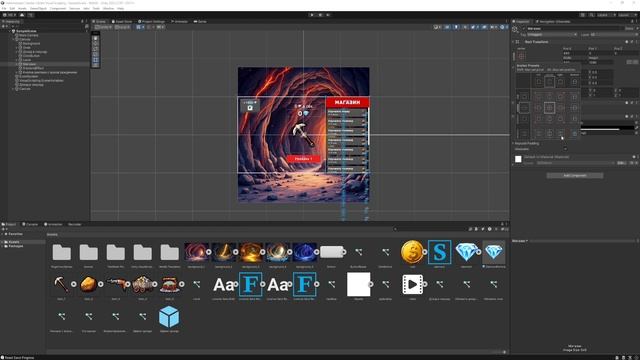Switch to the Animator tab
The image size is (640, 360).
(x=179, y=21)
